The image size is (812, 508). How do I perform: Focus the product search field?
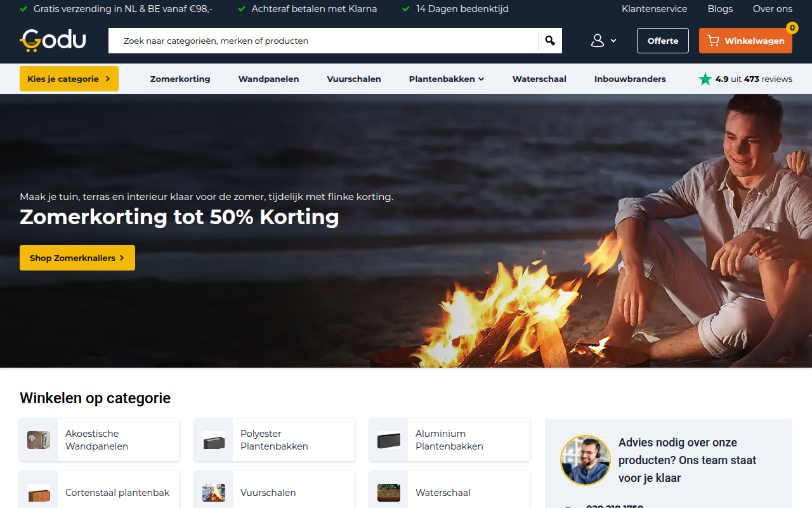(324, 41)
